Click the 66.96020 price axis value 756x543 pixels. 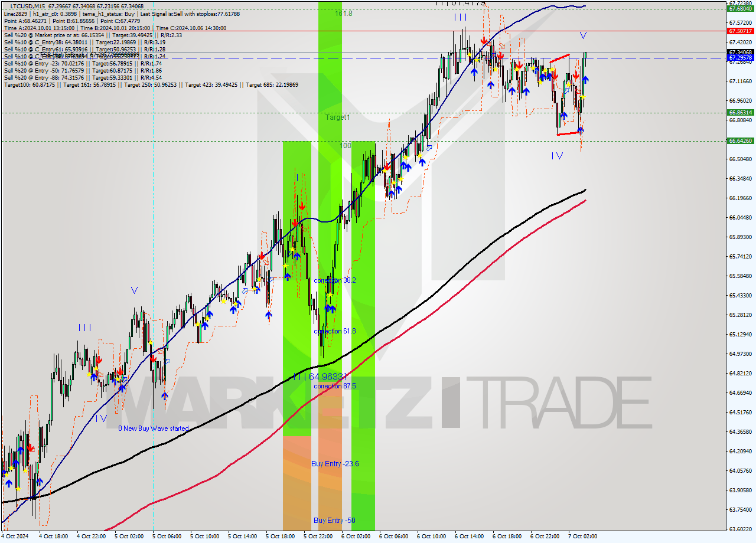[x=740, y=100]
